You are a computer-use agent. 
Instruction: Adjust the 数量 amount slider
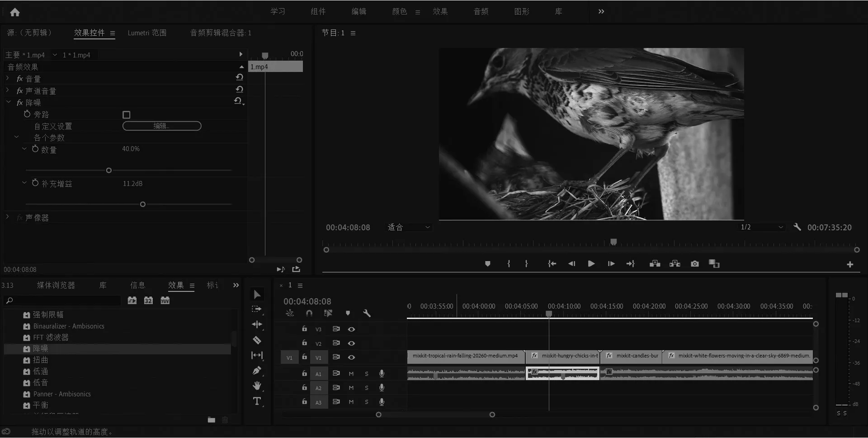(108, 171)
